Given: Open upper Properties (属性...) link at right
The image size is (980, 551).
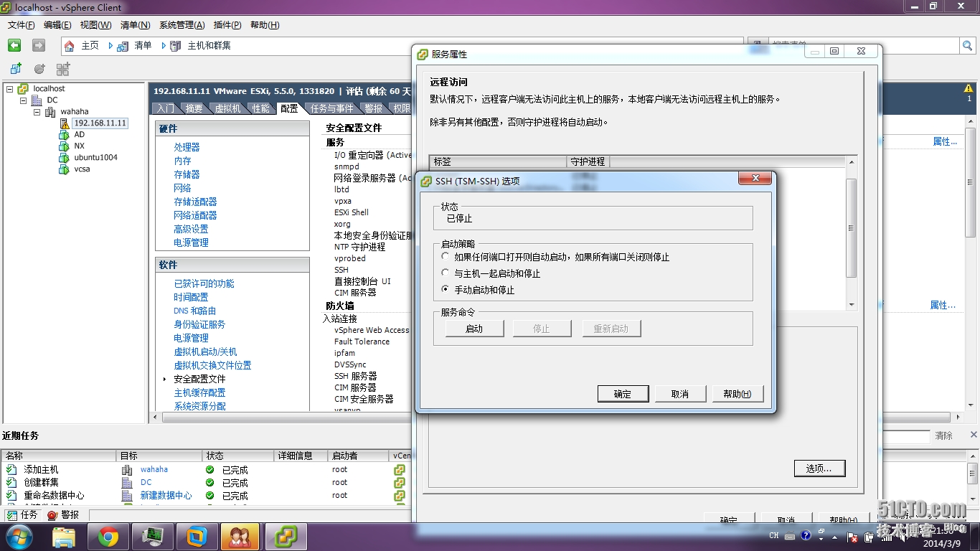Looking at the screenshot, I should pyautogui.click(x=945, y=141).
